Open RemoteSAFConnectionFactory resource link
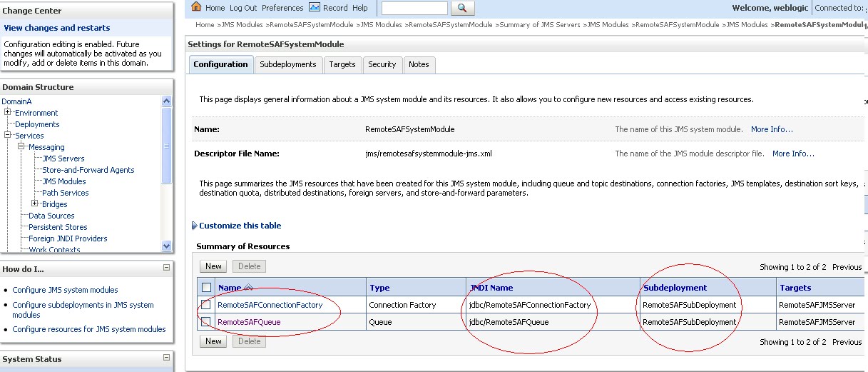This screenshot has width=868, height=372. click(x=270, y=305)
